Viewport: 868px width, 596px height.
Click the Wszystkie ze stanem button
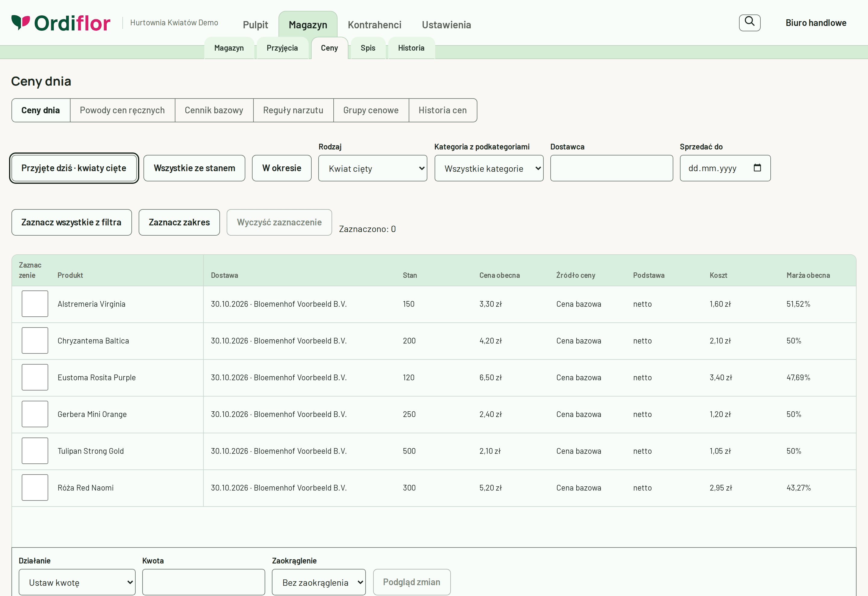click(194, 168)
